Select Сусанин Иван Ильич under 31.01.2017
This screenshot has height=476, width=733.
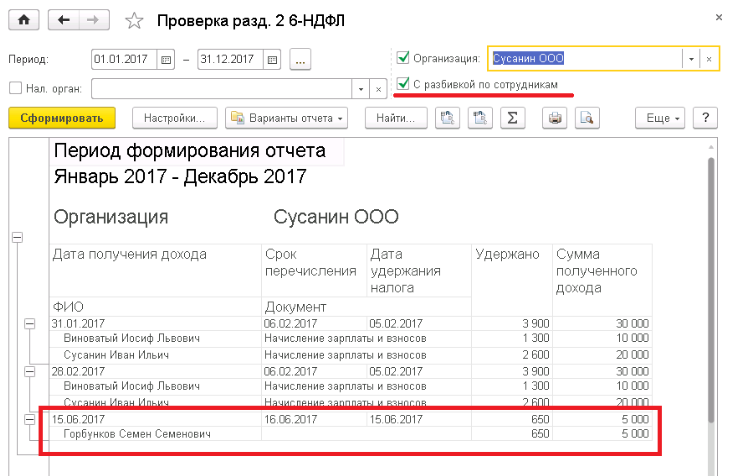pos(116,355)
